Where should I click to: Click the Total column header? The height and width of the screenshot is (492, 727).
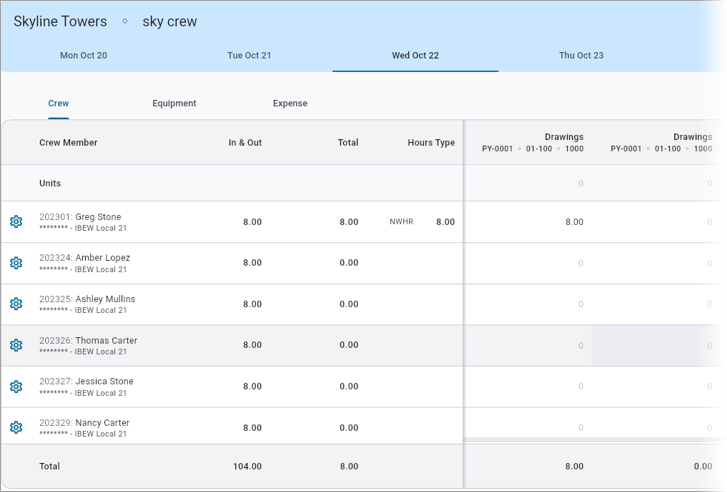(348, 142)
